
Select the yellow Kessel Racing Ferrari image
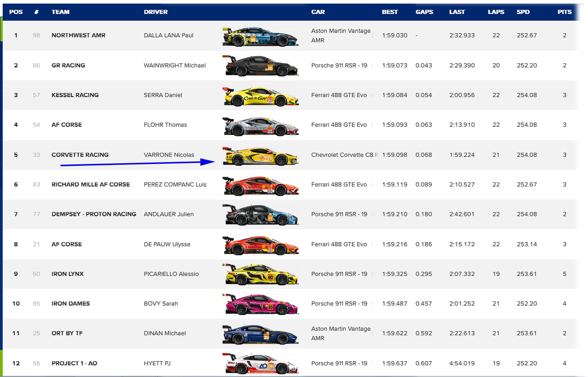tap(260, 96)
